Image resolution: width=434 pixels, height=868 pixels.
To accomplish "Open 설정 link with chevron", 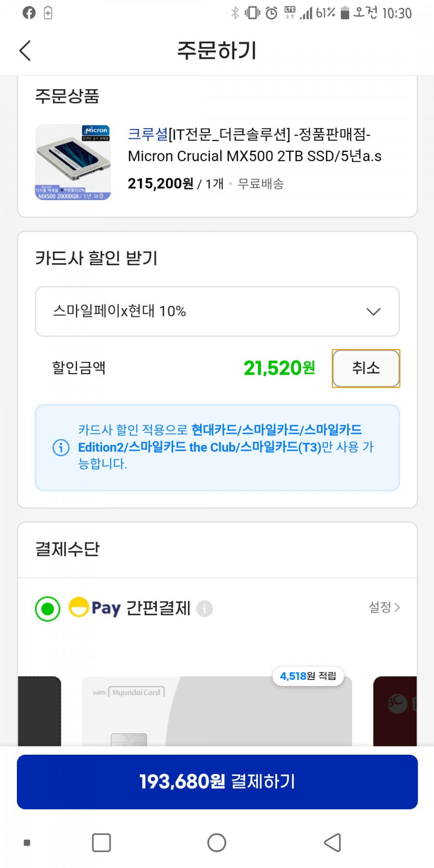I will (384, 607).
